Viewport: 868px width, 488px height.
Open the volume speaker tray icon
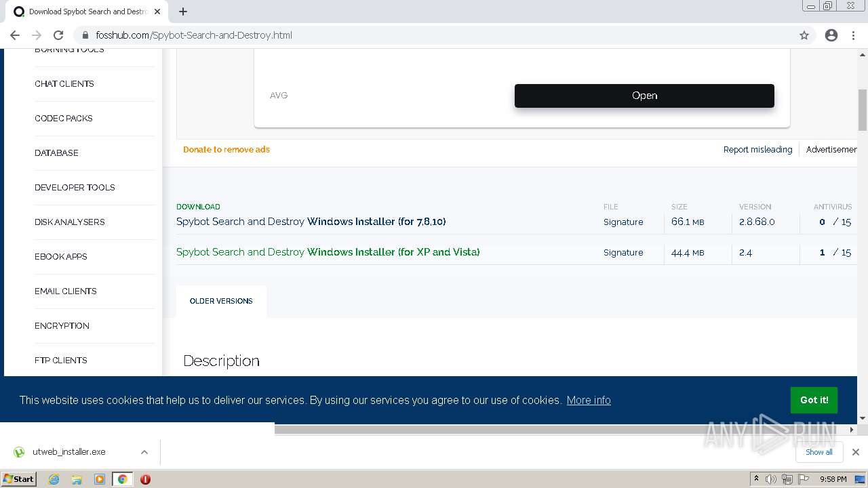point(771,479)
